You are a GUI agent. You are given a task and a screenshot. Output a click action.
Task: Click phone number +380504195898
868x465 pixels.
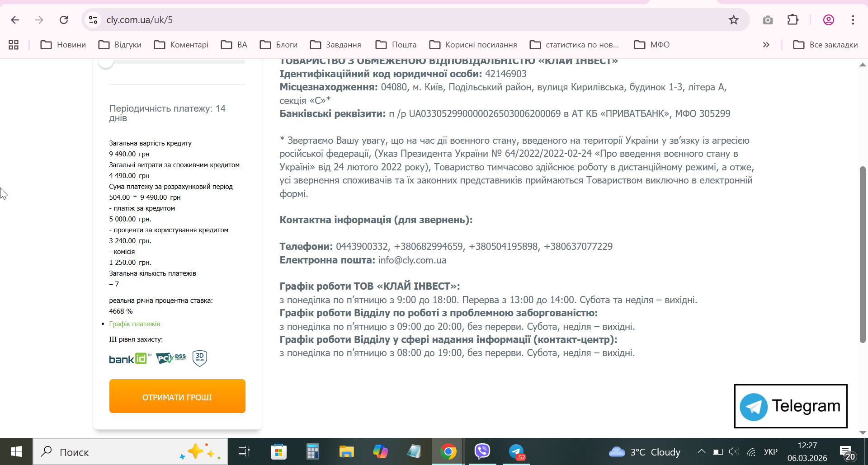(x=503, y=247)
